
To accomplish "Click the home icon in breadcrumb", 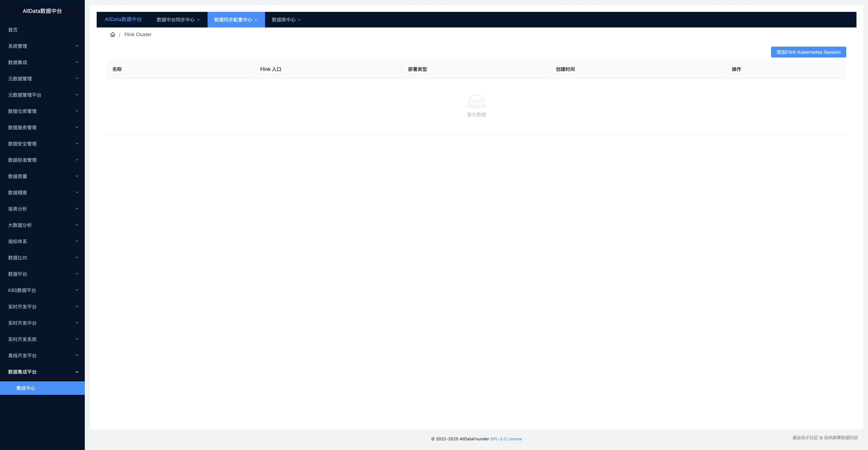I will point(113,34).
